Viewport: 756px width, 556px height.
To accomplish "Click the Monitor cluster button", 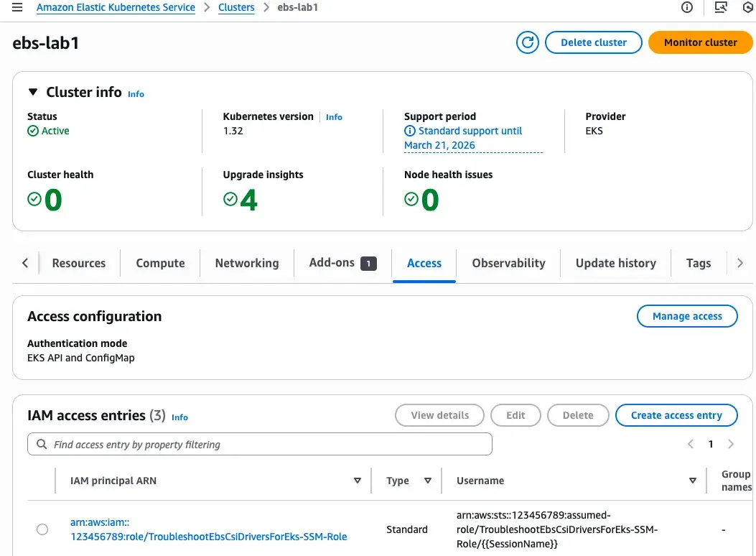I will coord(700,42).
